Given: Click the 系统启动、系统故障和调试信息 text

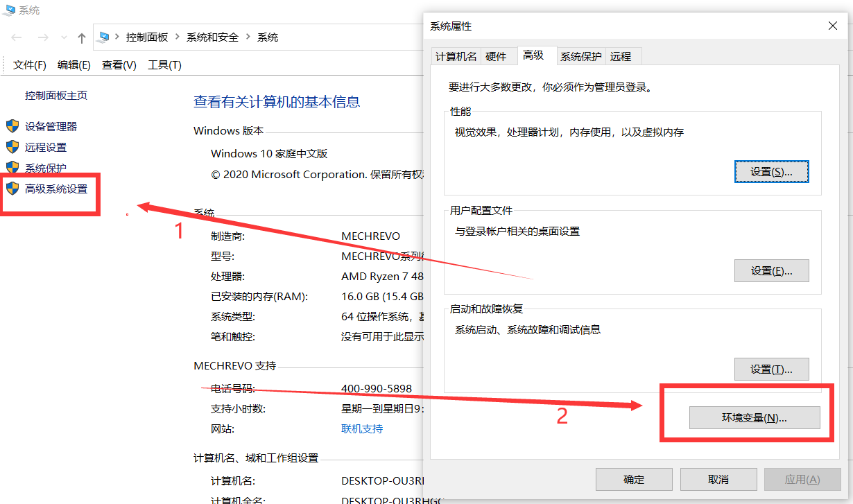Looking at the screenshot, I should pyautogui.click(x=528, y=329).
